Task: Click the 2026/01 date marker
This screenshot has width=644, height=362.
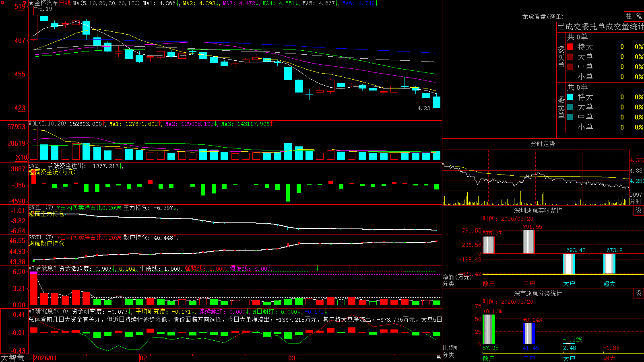Action: click(45, 358)
